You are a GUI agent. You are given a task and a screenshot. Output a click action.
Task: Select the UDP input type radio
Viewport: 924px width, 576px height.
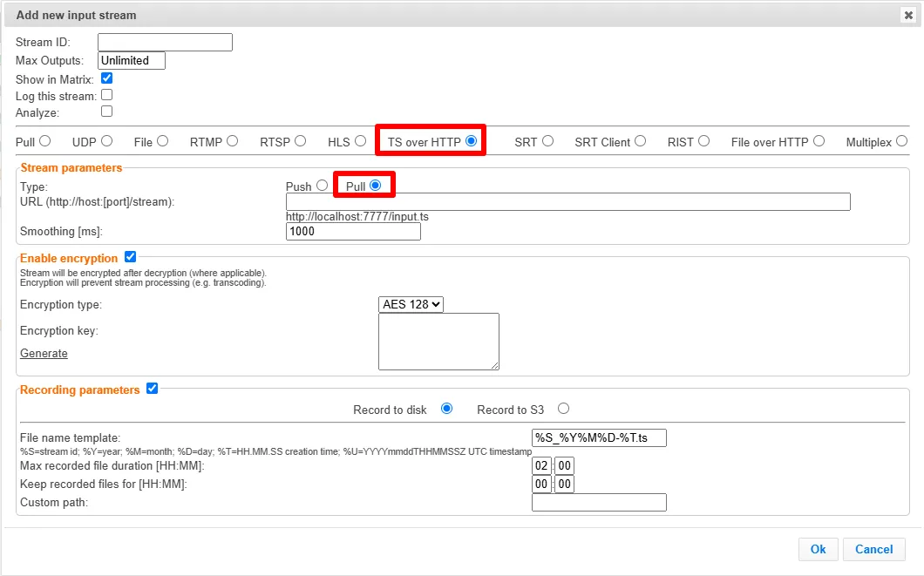click(106, 141)
